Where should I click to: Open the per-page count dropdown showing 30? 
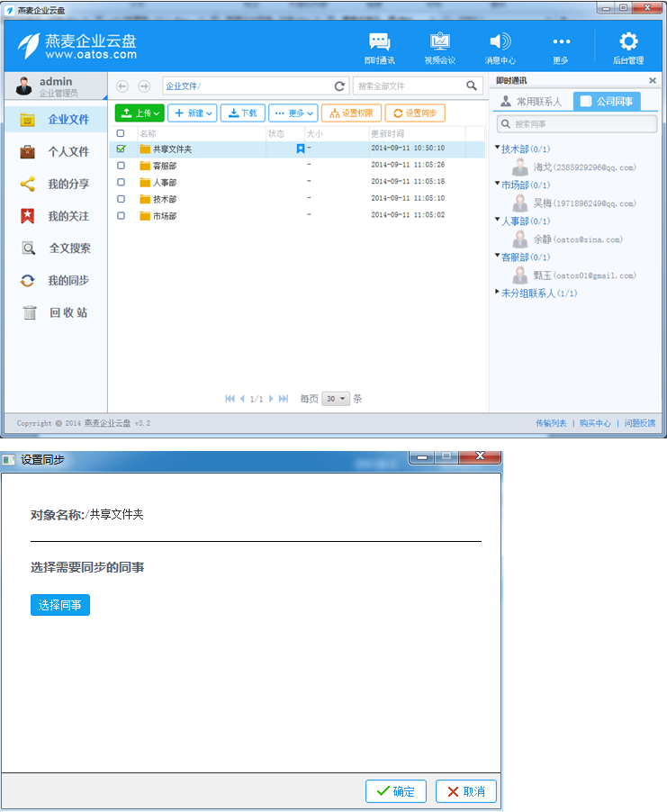tap(336, 399)
